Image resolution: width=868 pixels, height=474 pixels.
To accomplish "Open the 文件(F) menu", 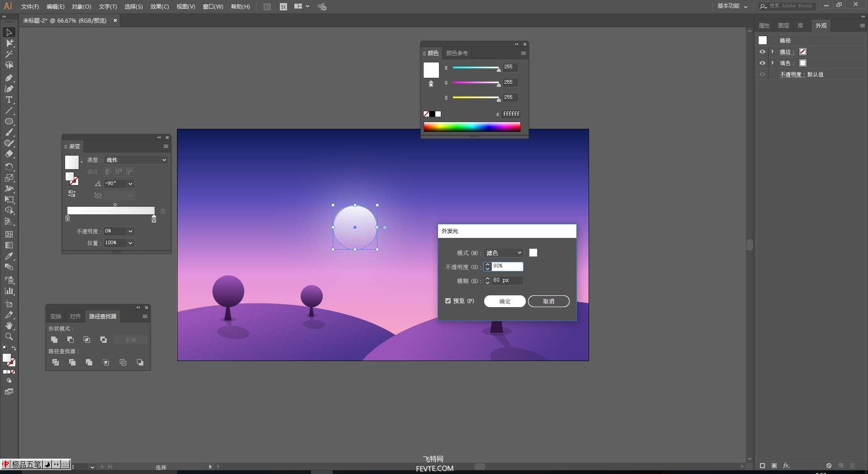I will 30,7.
